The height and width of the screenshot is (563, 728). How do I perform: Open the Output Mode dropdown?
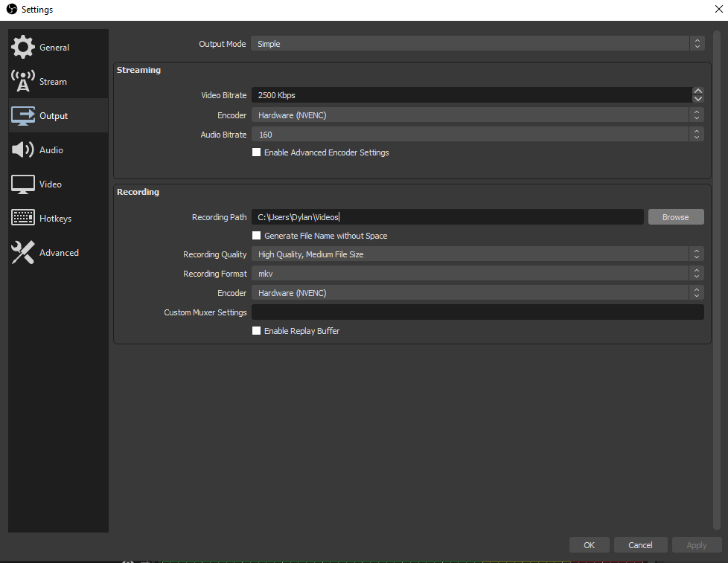[478, 44]
